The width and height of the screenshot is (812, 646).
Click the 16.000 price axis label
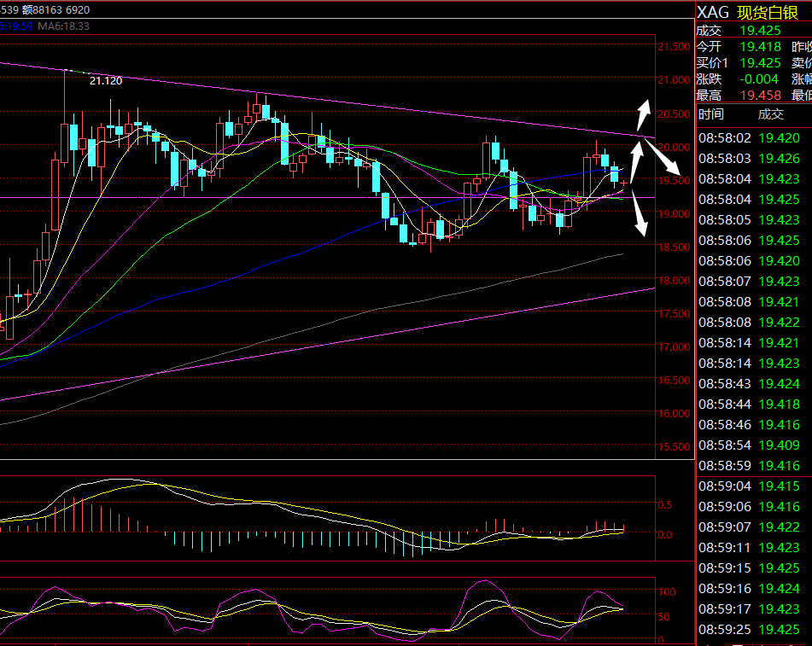(x=674, y=414)
